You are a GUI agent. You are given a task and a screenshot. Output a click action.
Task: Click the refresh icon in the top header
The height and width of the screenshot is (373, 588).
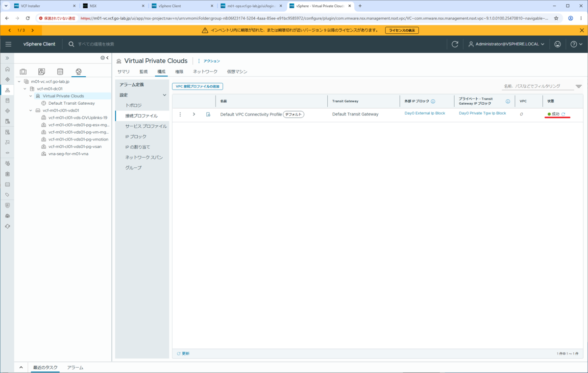[x=455, y=44]
